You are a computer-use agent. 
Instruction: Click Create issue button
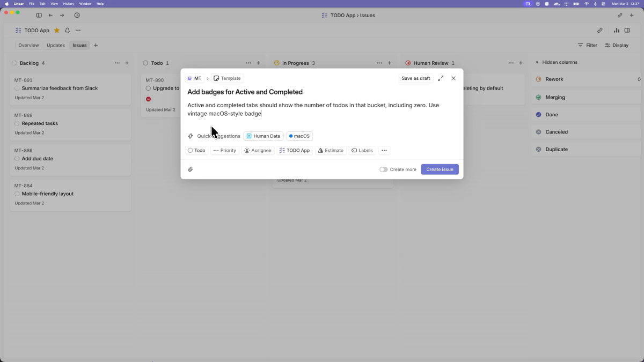(440, 169)
